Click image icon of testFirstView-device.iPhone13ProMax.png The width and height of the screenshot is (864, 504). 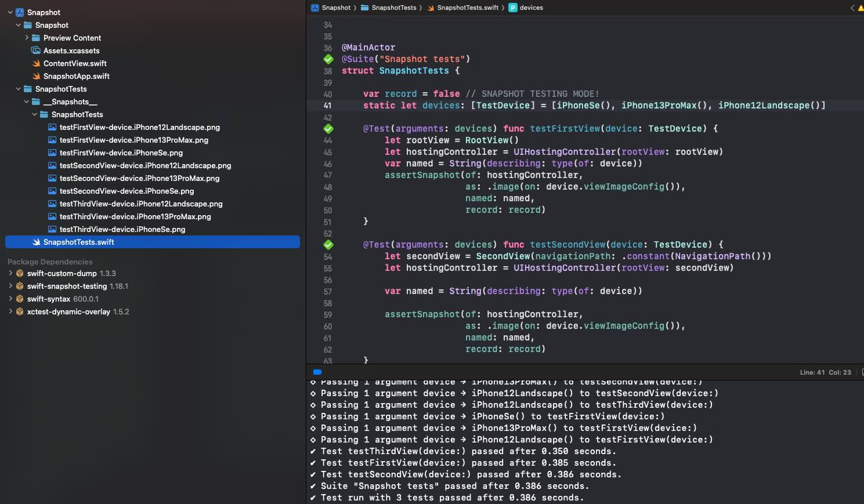(52, 140)
